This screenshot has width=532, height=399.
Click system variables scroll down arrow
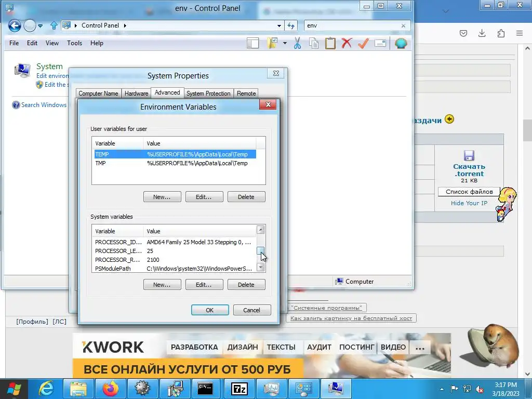(261, 268)
